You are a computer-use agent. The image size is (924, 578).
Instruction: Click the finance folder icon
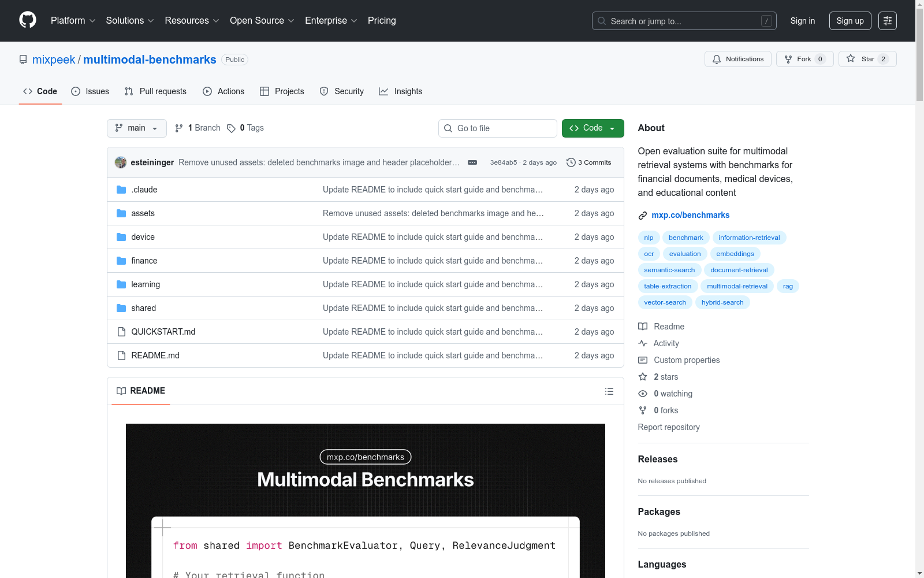coord(121,261)
